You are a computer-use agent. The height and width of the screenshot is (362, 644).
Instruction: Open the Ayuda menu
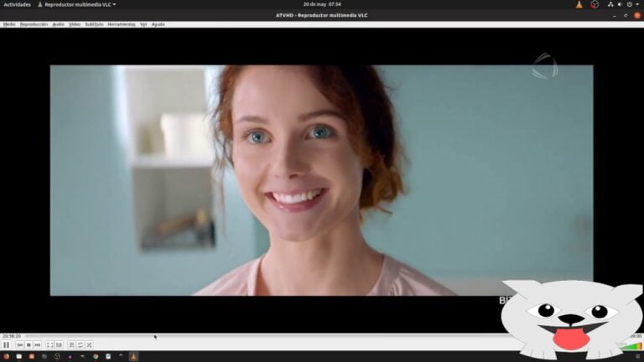[x=158, y=24]
